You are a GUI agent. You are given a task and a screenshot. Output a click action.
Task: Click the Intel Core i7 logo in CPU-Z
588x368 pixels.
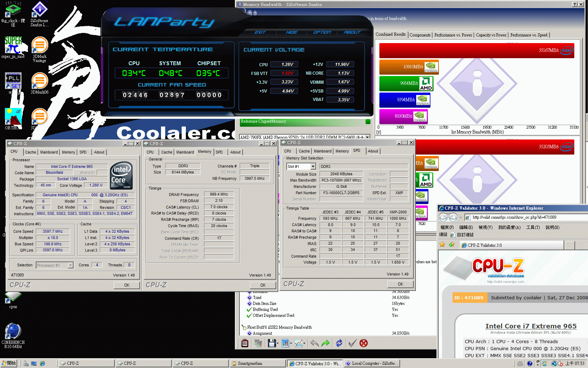121,175
